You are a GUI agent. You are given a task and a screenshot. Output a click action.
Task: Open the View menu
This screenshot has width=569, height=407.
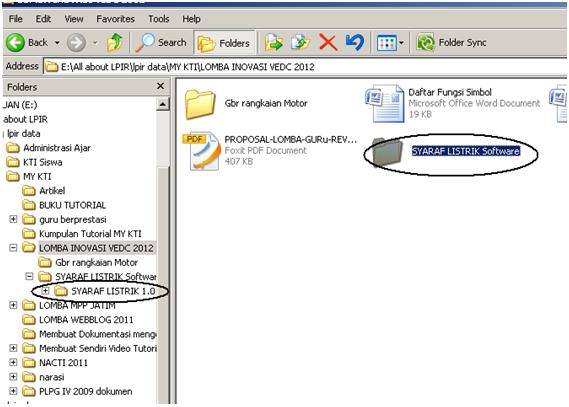pyautogui.click(x=74, y=19)
